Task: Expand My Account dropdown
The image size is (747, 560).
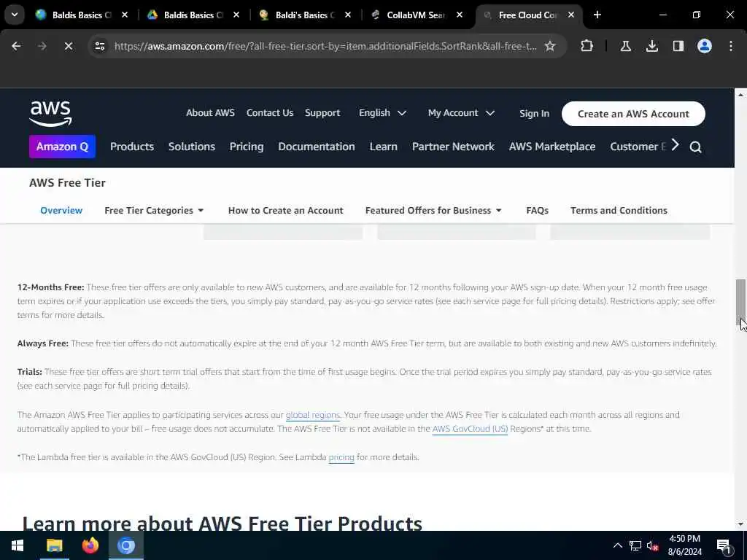Action: (461, 113)
